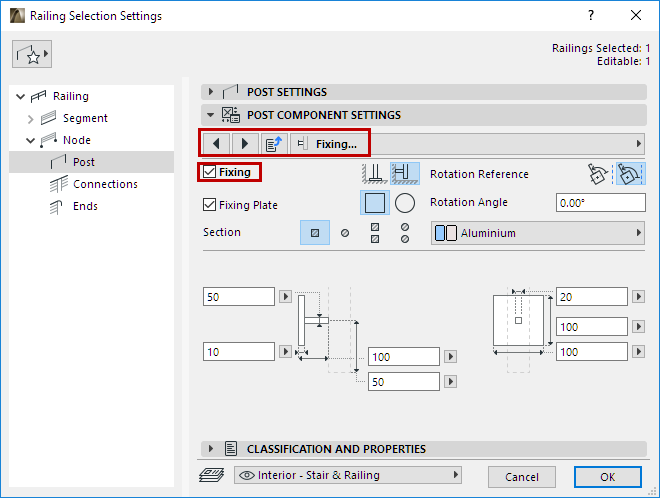
Task: Uncheck the Fixing checkbox
Action: [x=209, y=172]
